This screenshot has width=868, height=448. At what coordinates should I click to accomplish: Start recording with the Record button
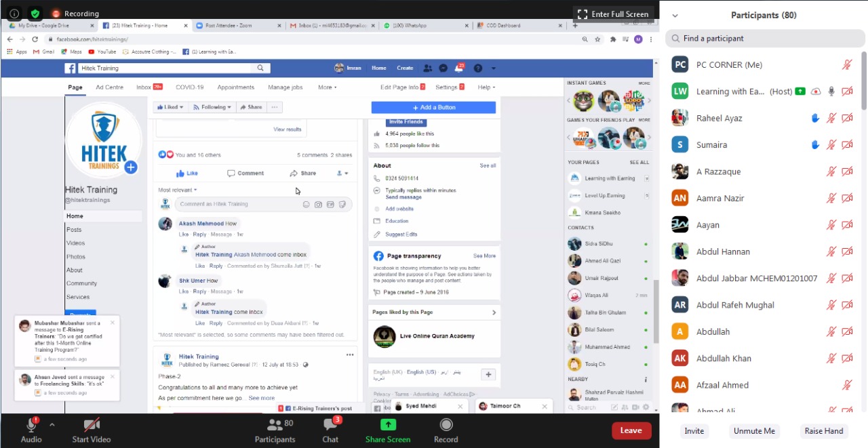(446, 430)
